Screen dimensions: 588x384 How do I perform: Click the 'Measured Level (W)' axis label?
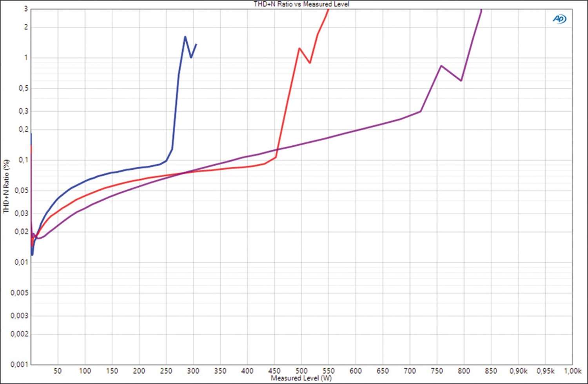tap(301, 378)
